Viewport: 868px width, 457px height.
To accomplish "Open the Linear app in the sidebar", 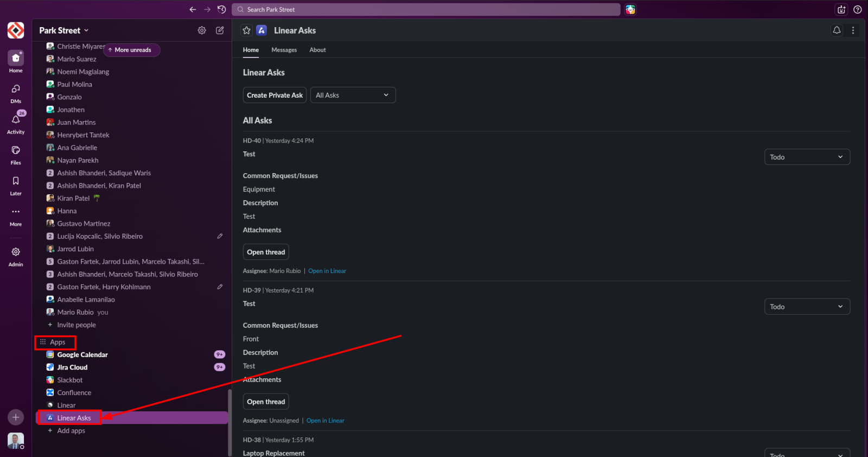I will (x=131, y=405).
